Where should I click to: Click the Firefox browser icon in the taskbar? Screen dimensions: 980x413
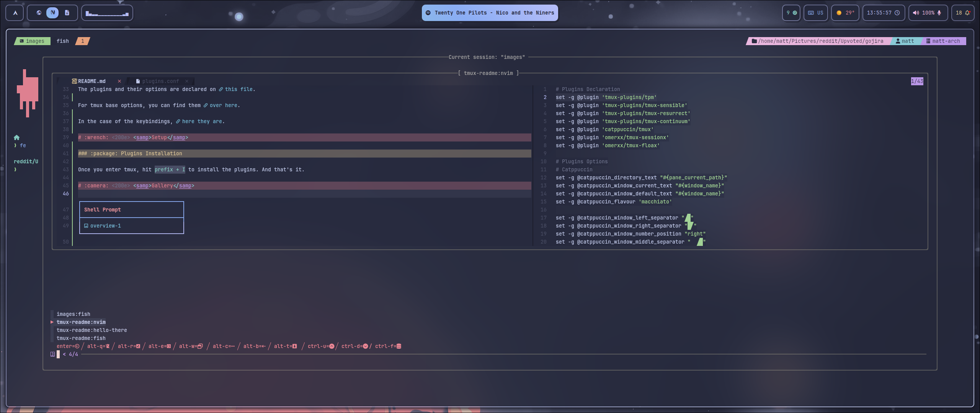[39, 12]
